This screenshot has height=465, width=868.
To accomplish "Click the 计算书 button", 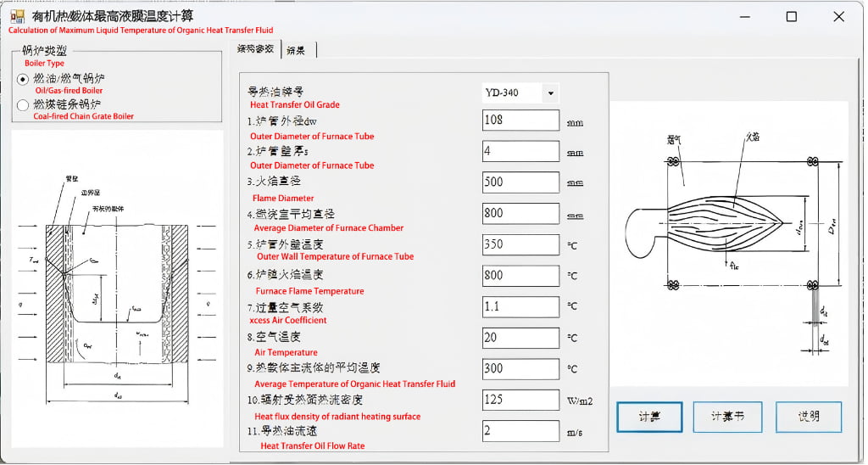I will (x=726, y=417).
